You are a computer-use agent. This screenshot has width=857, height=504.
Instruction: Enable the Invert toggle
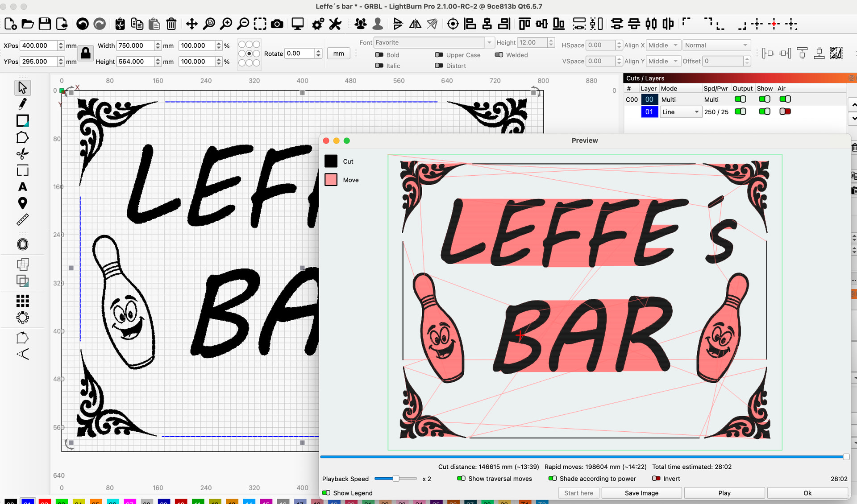[656, 479]
